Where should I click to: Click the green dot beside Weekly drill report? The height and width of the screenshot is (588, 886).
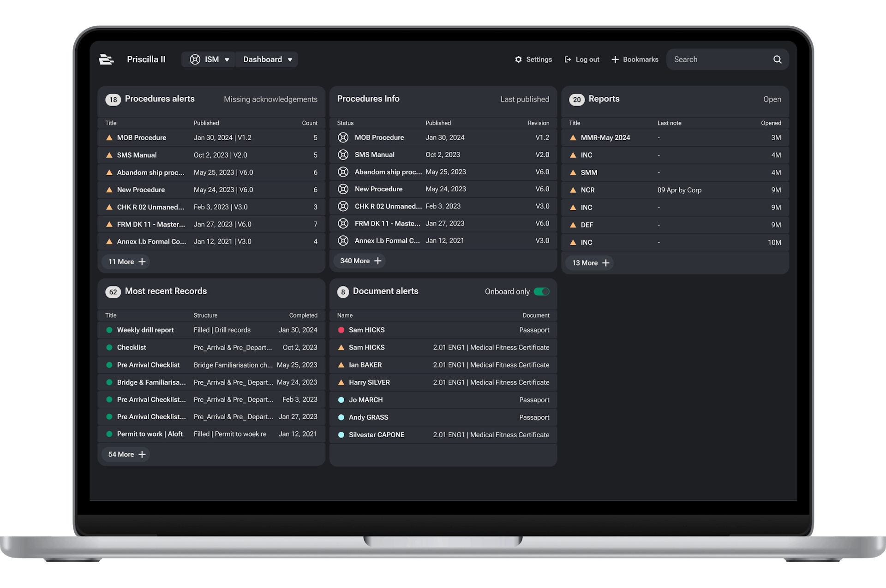tap(109, 330)
